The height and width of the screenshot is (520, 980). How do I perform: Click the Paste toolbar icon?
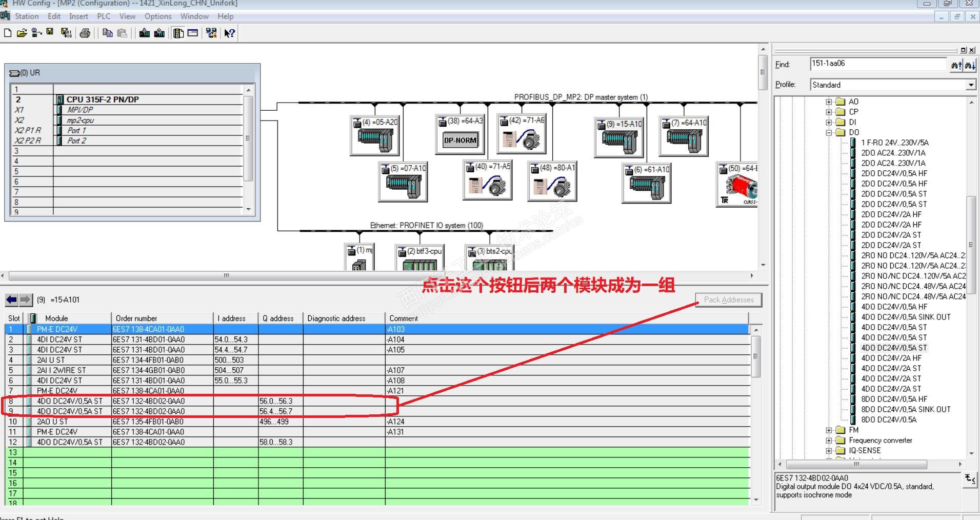point(122,33)
